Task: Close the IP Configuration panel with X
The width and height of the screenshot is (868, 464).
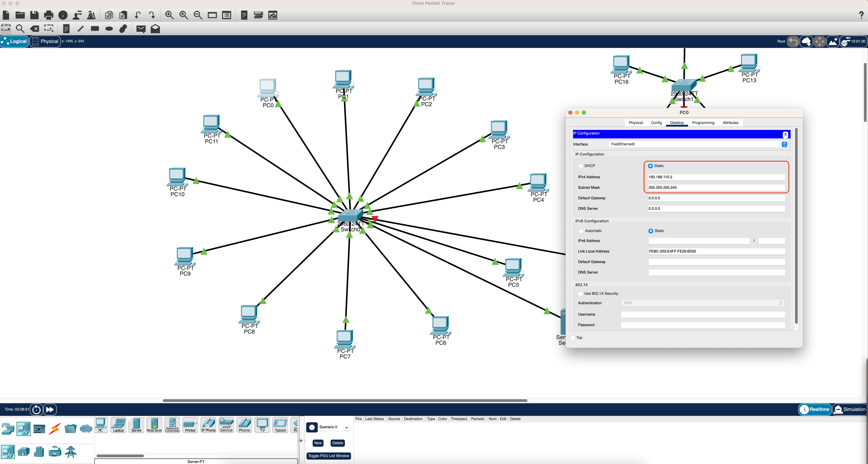Action: (x=785, y=134)
